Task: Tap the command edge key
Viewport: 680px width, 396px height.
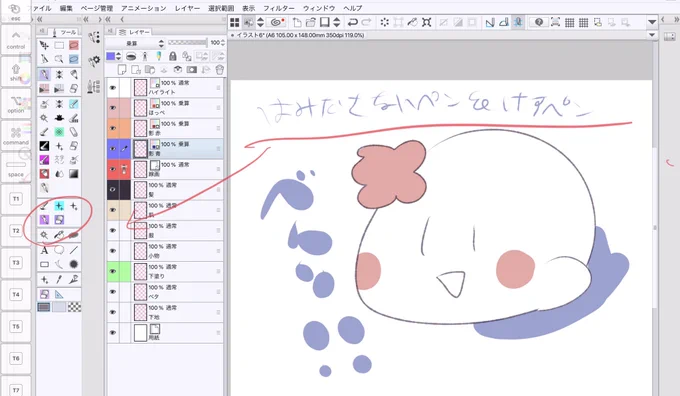Action: click(x=16, y=135)
